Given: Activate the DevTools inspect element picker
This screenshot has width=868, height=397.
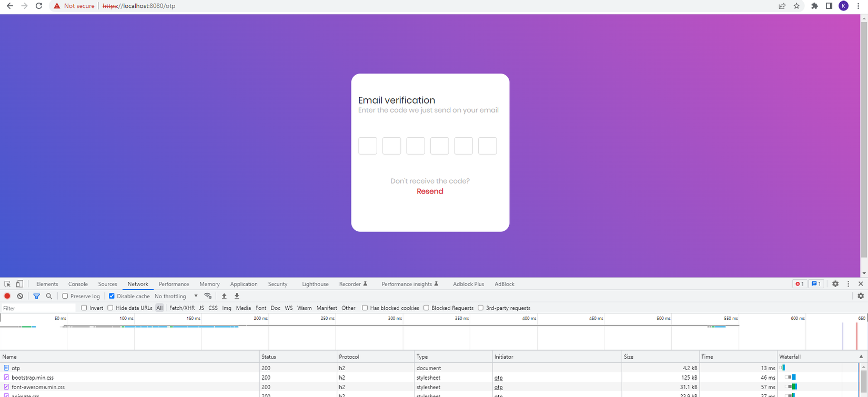Looking at the screenshot, I should (7, 284).
